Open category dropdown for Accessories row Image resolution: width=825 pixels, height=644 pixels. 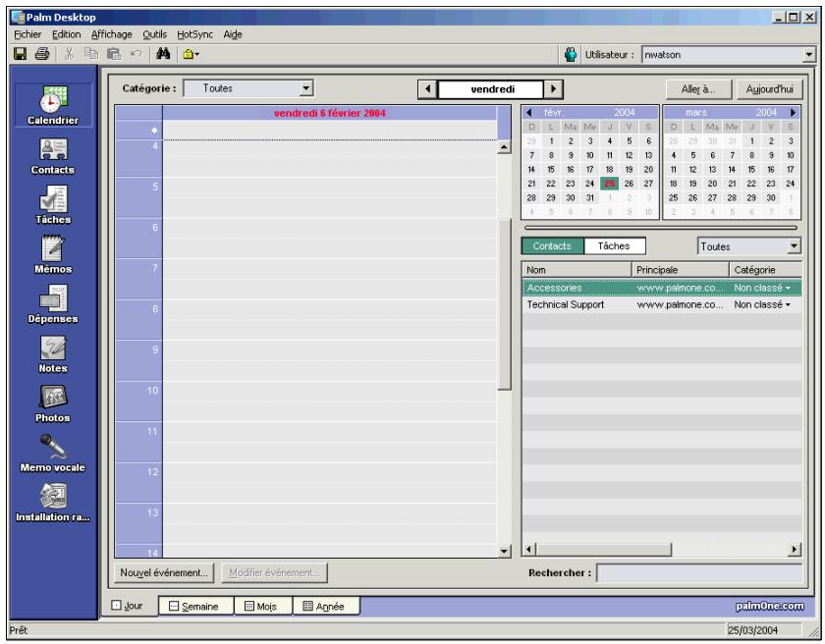click(788, 288)
